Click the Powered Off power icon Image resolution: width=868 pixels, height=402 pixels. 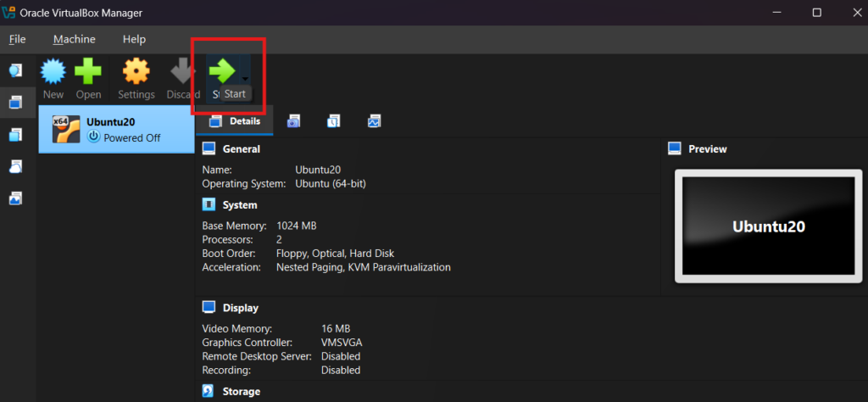click(93, 137)
